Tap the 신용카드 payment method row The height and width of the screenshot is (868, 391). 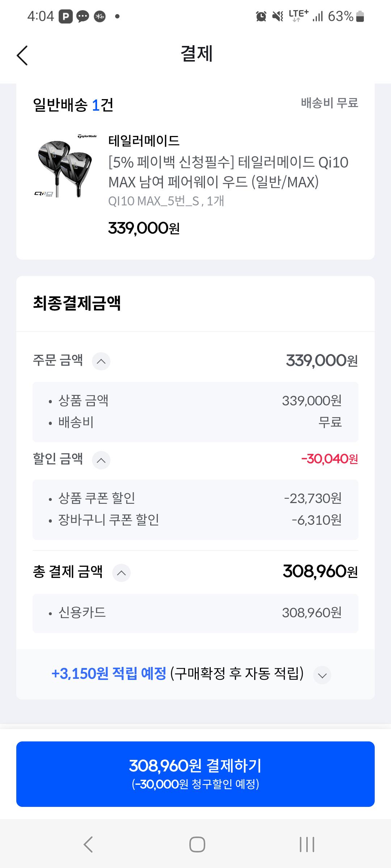[x=195, y=613]
